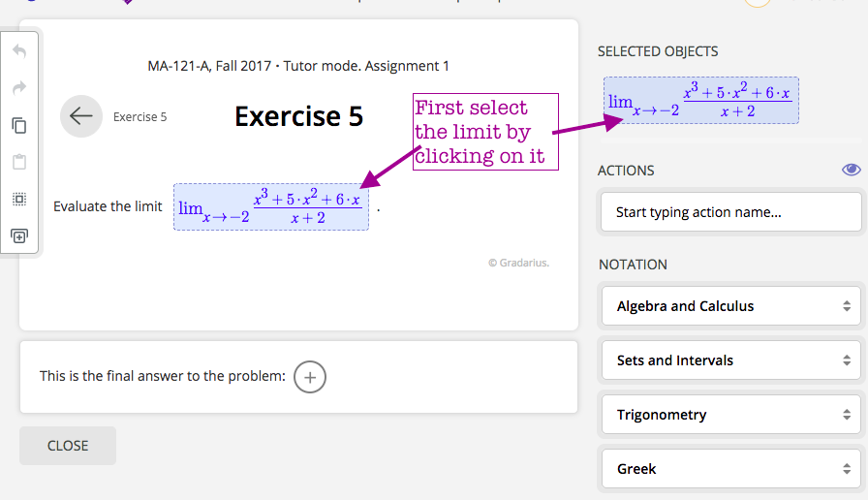Click the undo arrow in left toolbar
This screenshot has width=868, height=500.
pos(19,51)
